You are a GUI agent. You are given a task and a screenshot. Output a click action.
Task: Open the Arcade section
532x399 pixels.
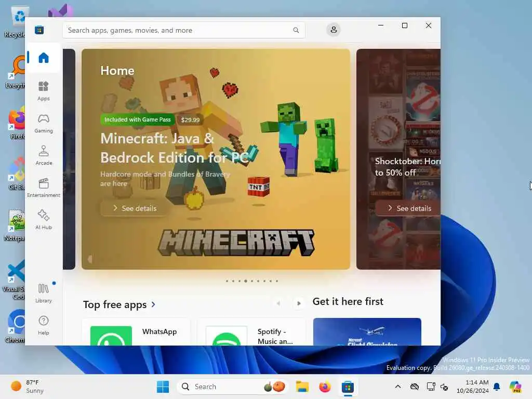pos(44,155)
